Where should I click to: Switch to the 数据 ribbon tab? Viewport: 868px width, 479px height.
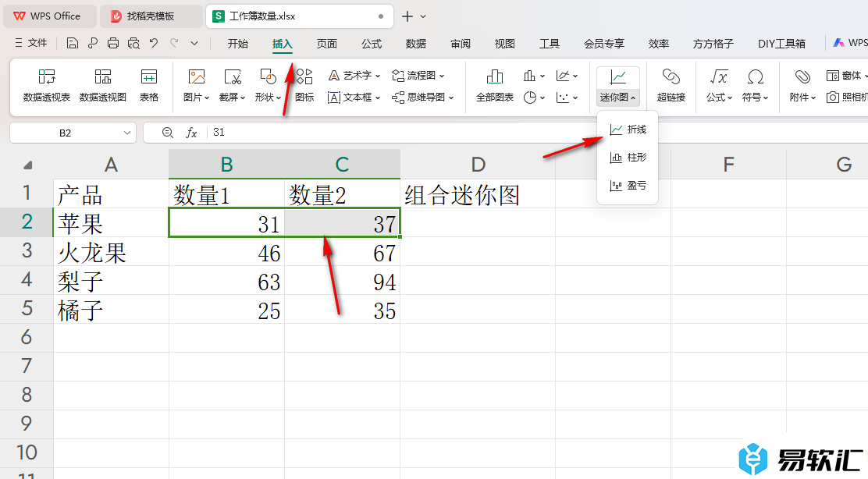tap(416, 44)
